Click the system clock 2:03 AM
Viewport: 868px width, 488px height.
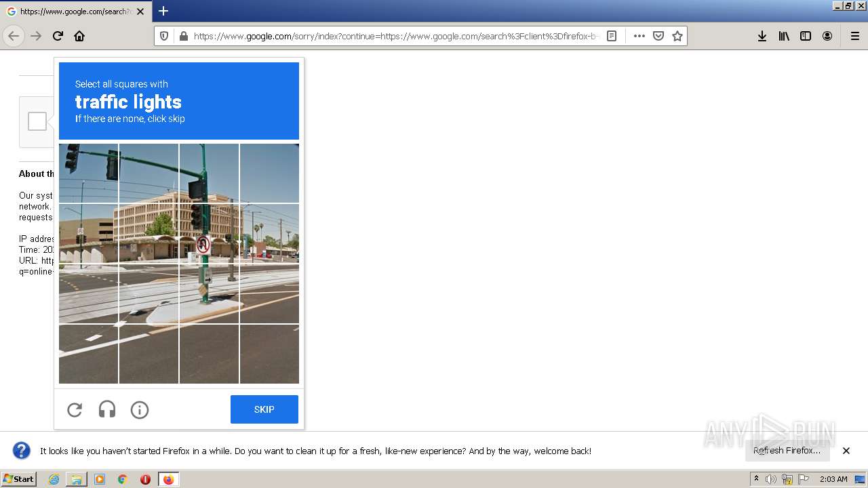pos(833,479)
